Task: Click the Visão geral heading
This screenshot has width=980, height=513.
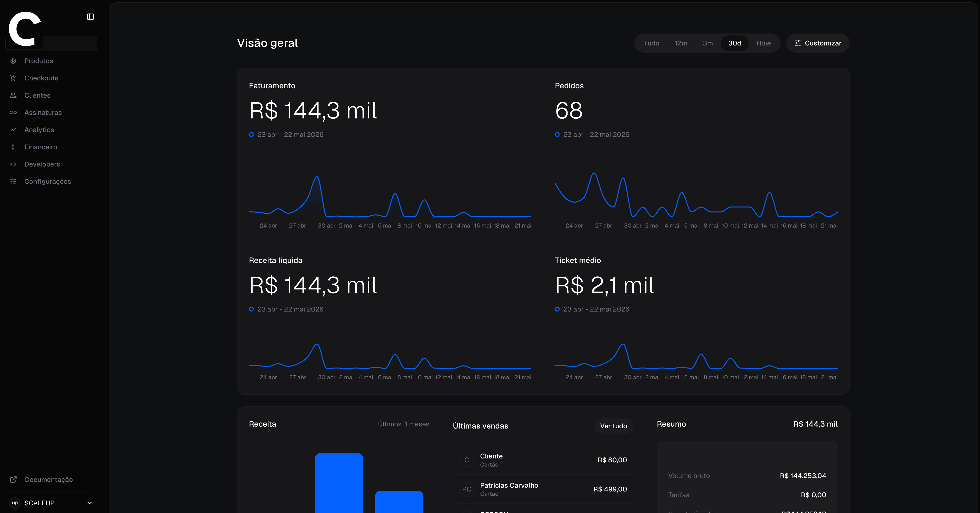Action: [x=267, y=43]
